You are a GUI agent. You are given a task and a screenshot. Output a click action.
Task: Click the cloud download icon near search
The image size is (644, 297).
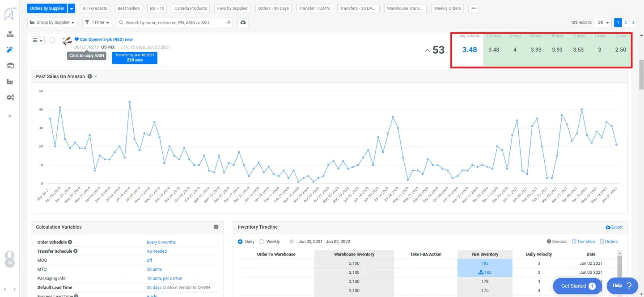(x=243, y=22)
